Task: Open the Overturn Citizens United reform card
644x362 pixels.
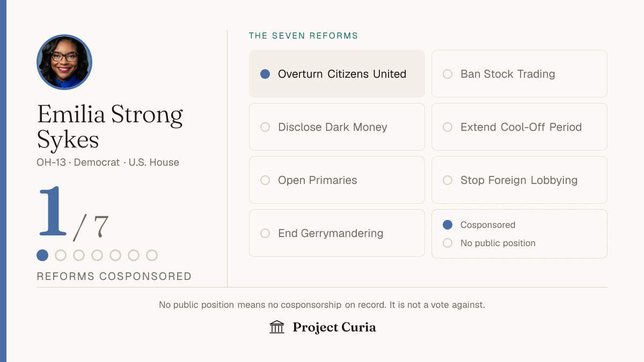Action: 337,74
